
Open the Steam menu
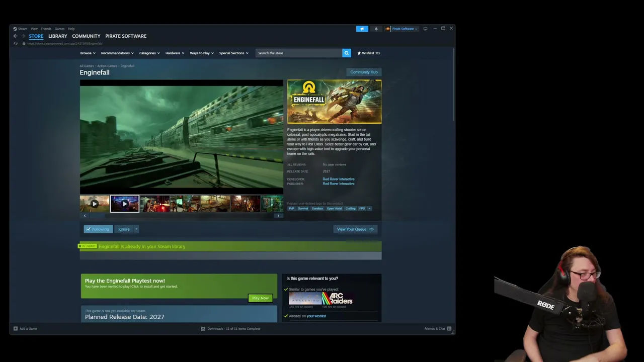point(23,29)
